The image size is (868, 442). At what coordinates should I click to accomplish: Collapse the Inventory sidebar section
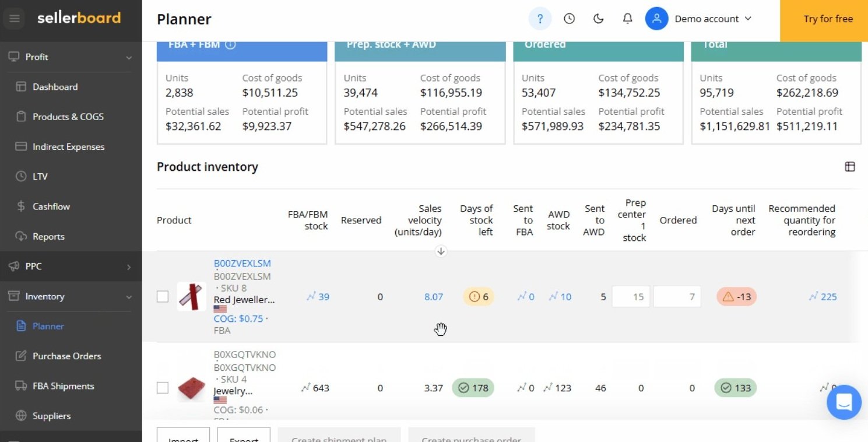[x=71, y=296]
